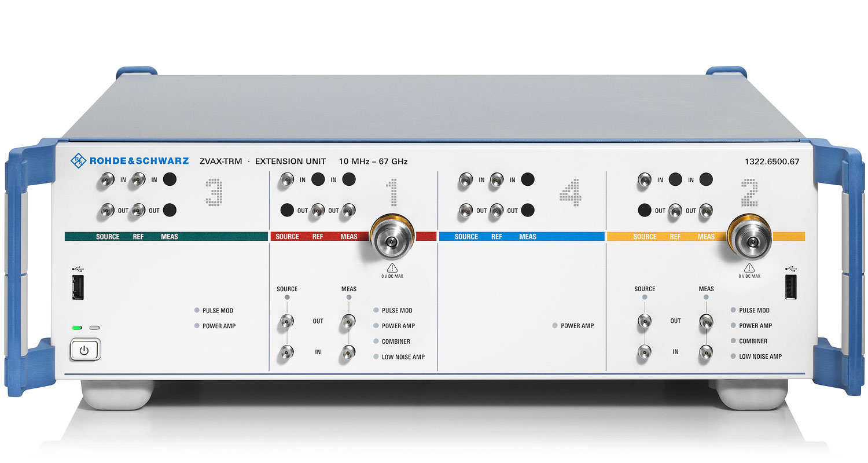The width and height of the screenshot is (868, 463).
Task: Select port 1 lower SOURCE IN connector
Action: click(286, 351)
